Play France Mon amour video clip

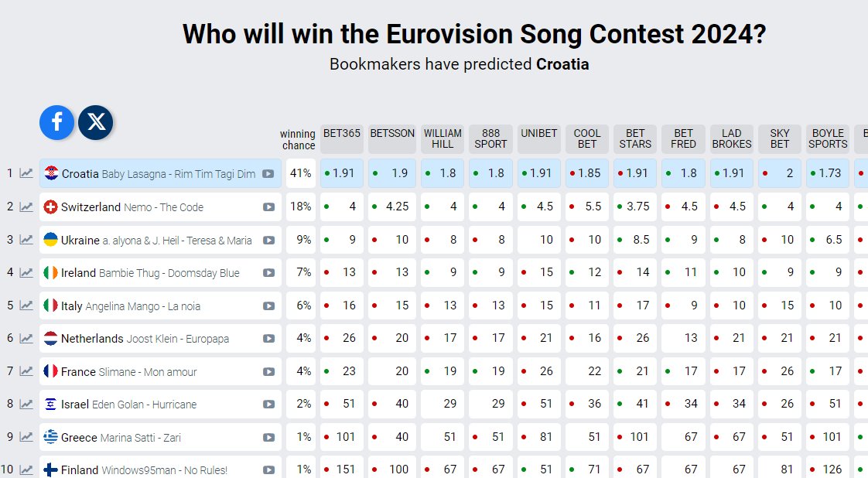[268, 372]
